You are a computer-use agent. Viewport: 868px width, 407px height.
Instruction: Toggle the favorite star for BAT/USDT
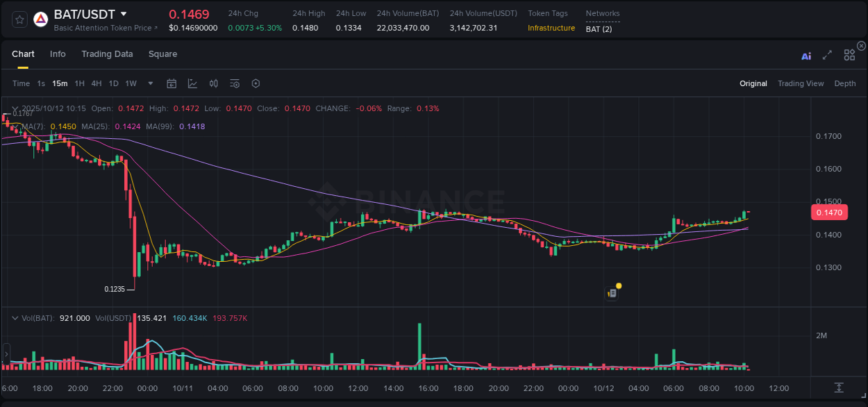(19, 19)
